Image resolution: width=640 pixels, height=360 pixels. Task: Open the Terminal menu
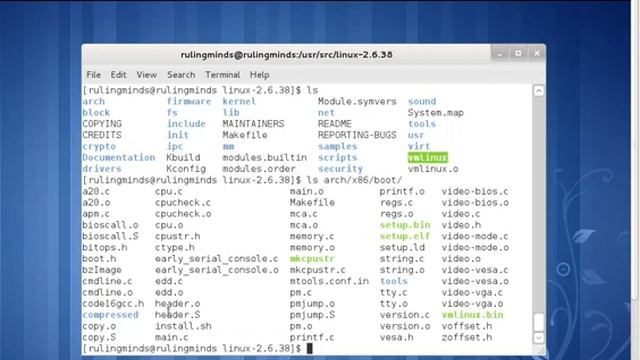[x=222, y=75]
